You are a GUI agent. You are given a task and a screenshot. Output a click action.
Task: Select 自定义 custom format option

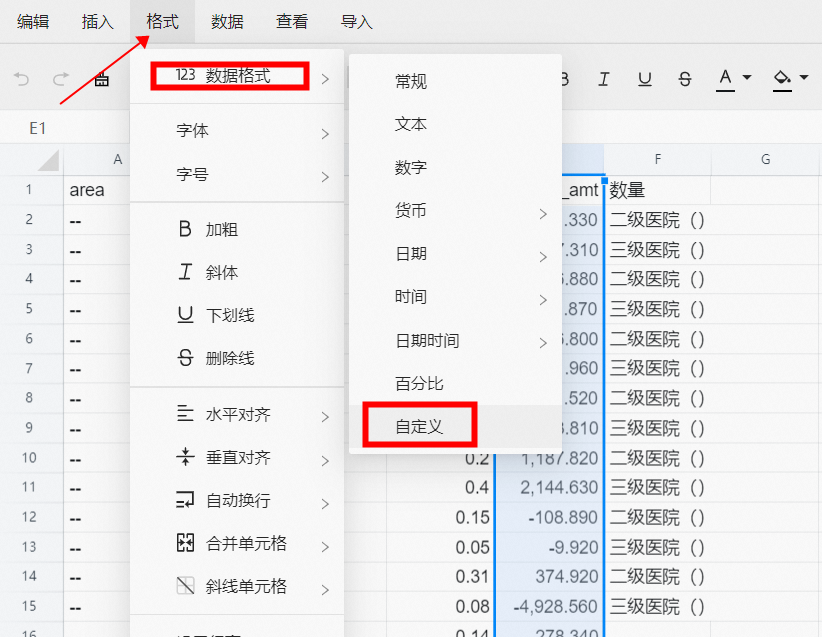coord(420,426)
